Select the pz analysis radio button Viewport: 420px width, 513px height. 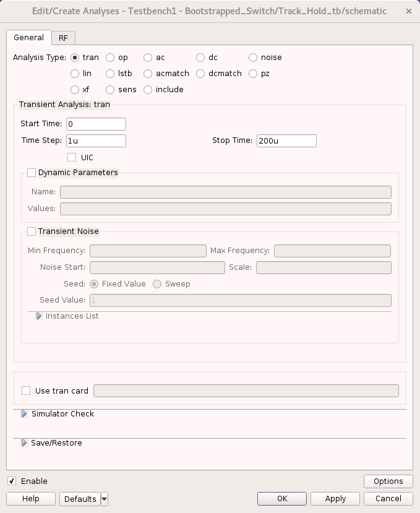click(x=252, y=73)
